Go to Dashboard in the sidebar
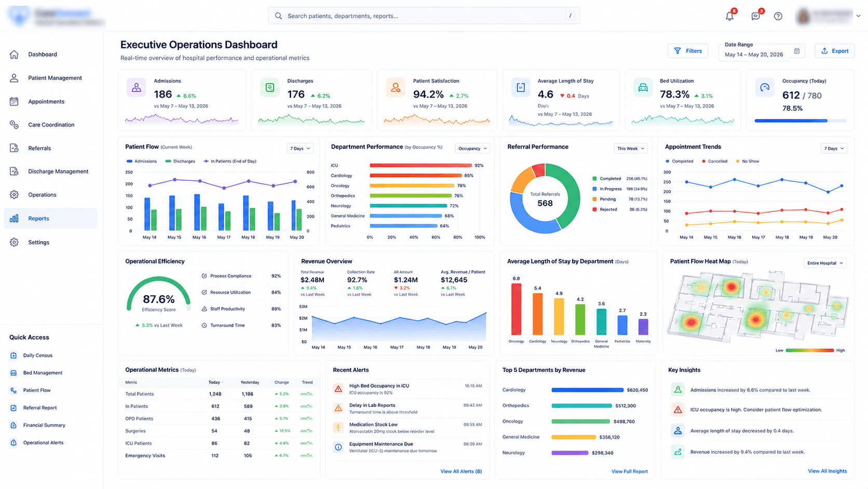Image resolution: width=868 pixels, height=489 pixels. tap(50, 55)
